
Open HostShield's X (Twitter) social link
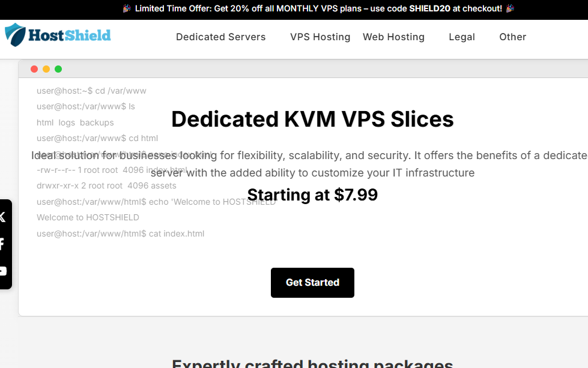(x=2, y=217)
